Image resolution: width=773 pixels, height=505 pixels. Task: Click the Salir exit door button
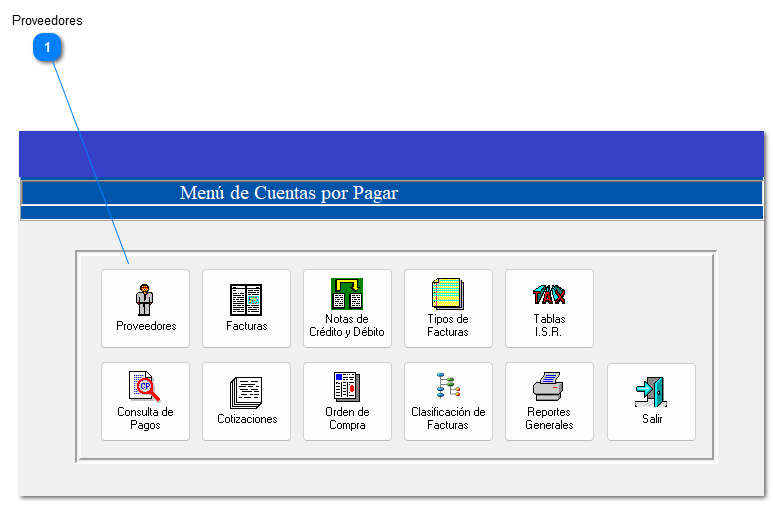coord(652,402)
